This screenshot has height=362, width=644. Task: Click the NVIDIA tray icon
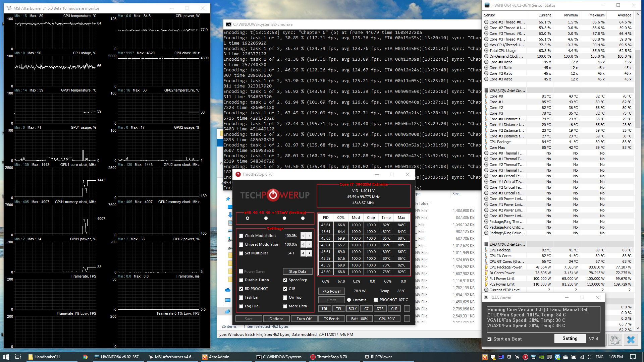tap(541, 357)
